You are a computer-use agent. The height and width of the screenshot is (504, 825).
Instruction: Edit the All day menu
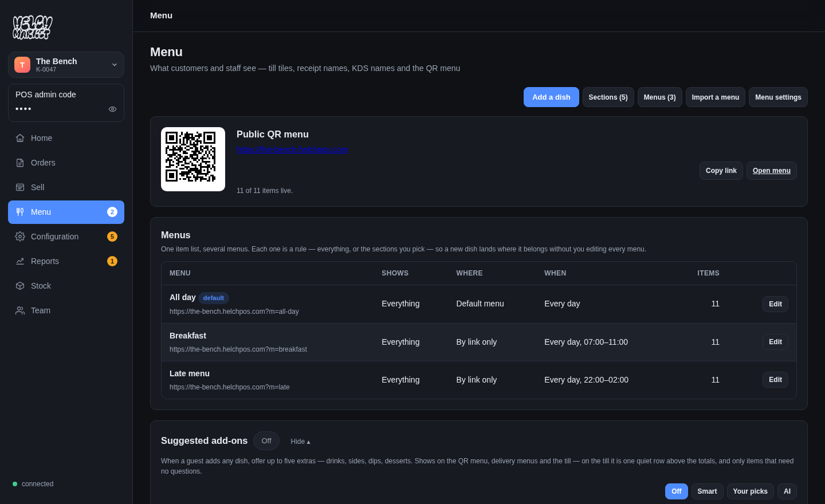coord(775,304)
